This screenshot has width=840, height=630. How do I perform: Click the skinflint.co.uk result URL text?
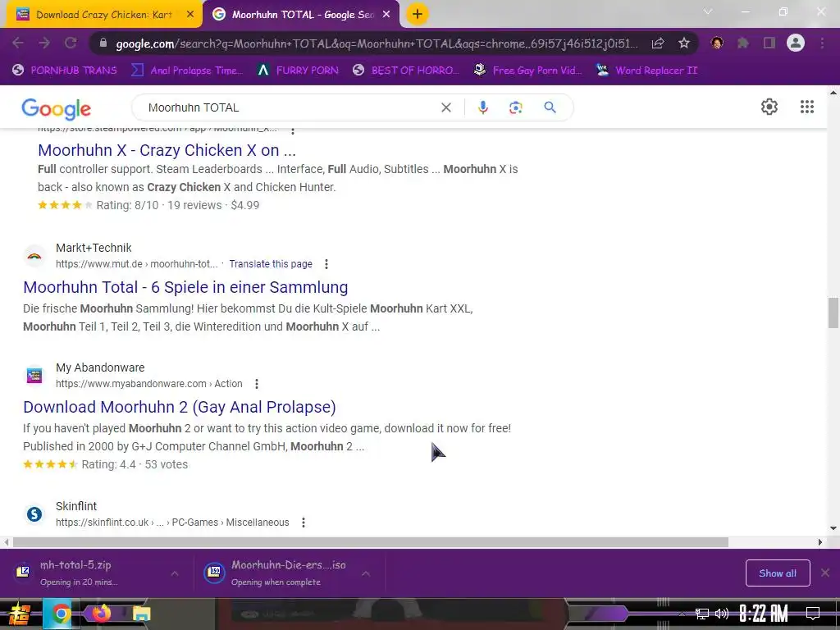click(172, 523)
